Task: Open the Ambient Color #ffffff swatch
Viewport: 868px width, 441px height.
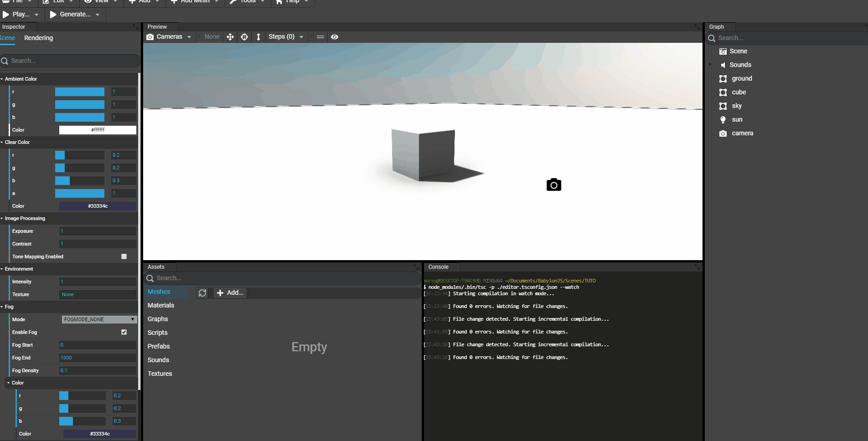Action: coord(98,130)
